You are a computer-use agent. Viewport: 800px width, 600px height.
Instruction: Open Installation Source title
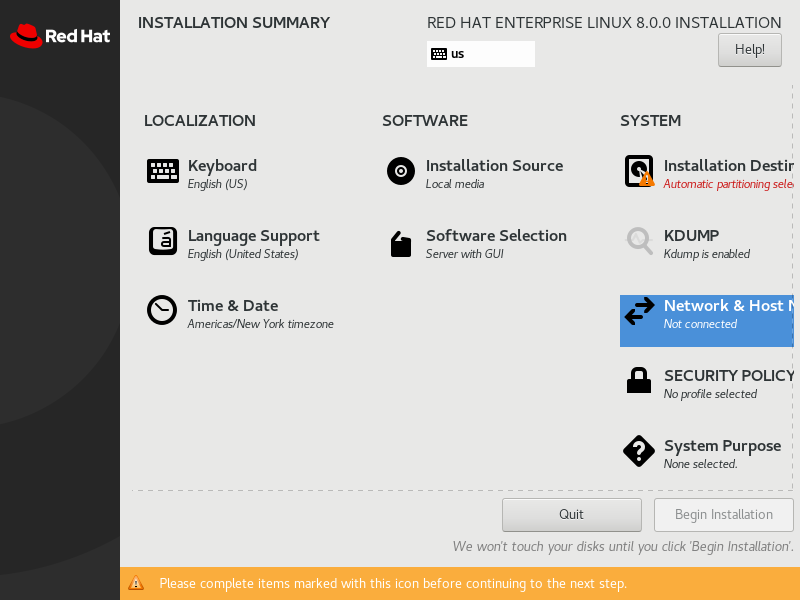(494, 166)
